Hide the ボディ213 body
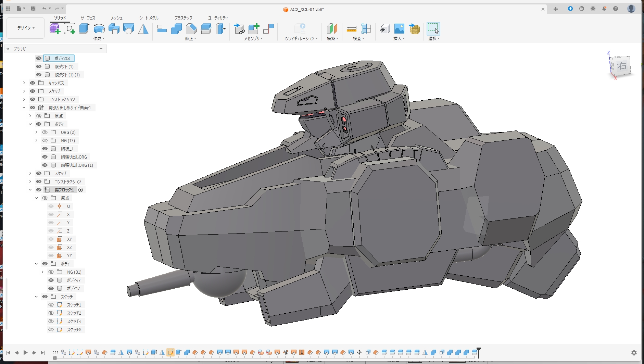The image size is (644, 364). [39, 58]
